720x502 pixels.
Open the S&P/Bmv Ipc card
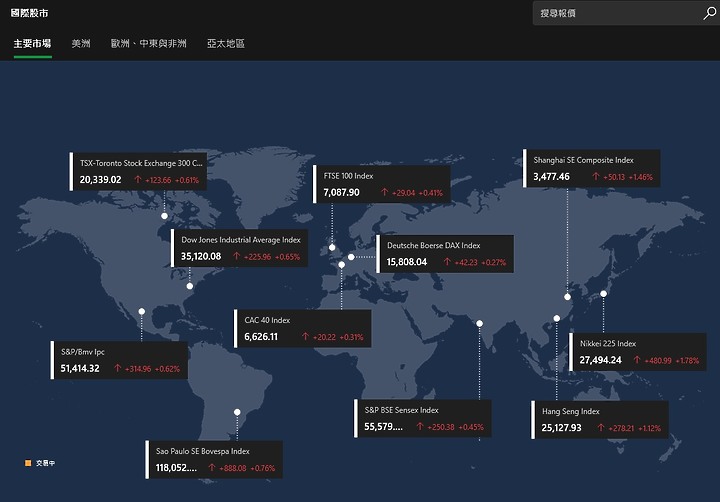(x=119, y=360)
